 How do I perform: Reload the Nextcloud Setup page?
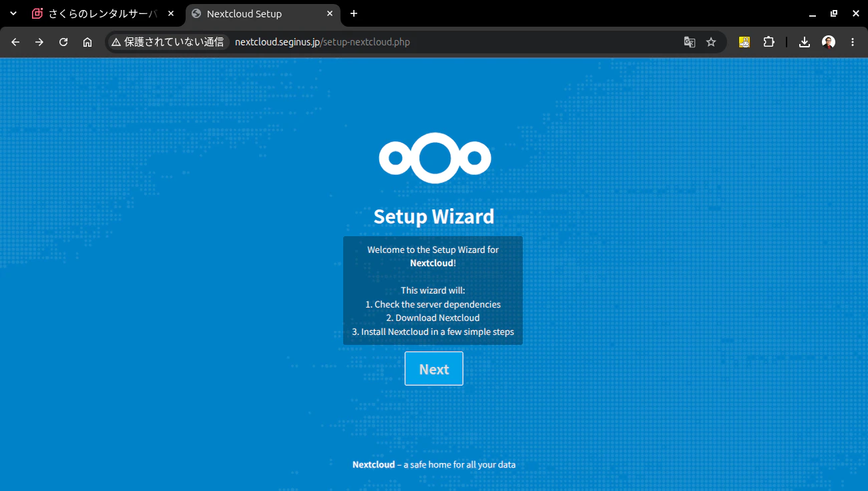click(x=63, y=42)
